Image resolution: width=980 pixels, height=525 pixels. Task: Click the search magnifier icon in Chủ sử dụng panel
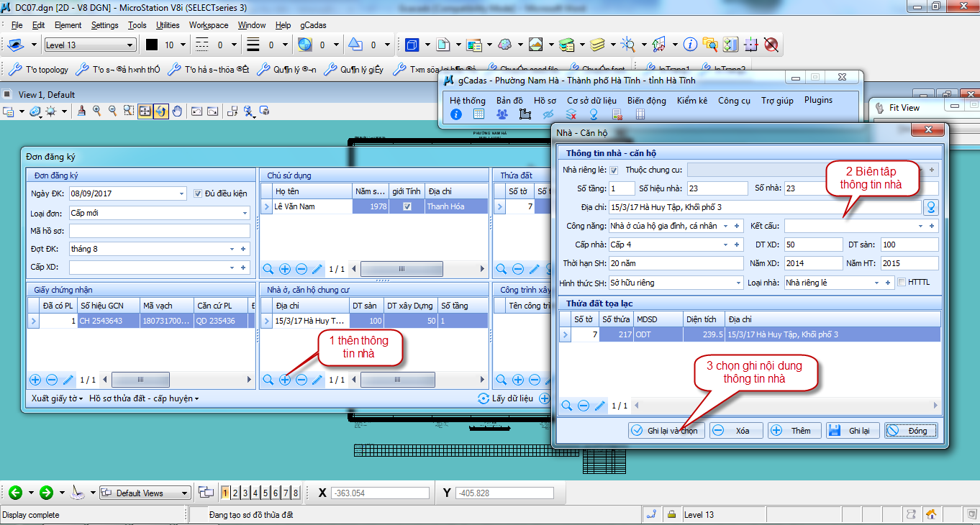[x=268, y=269]
